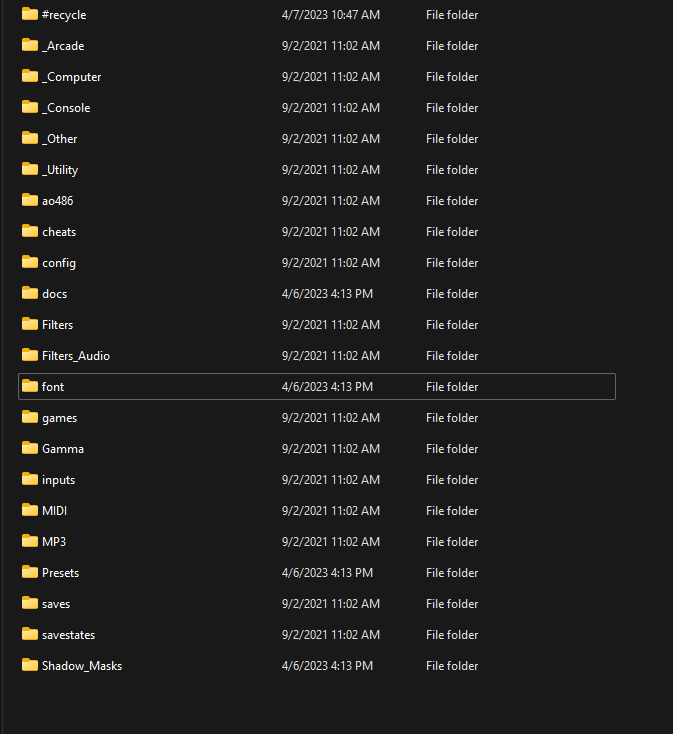Click the Gamma folder icon
Viewport: 673px width, 734px height.
(30, 448)
